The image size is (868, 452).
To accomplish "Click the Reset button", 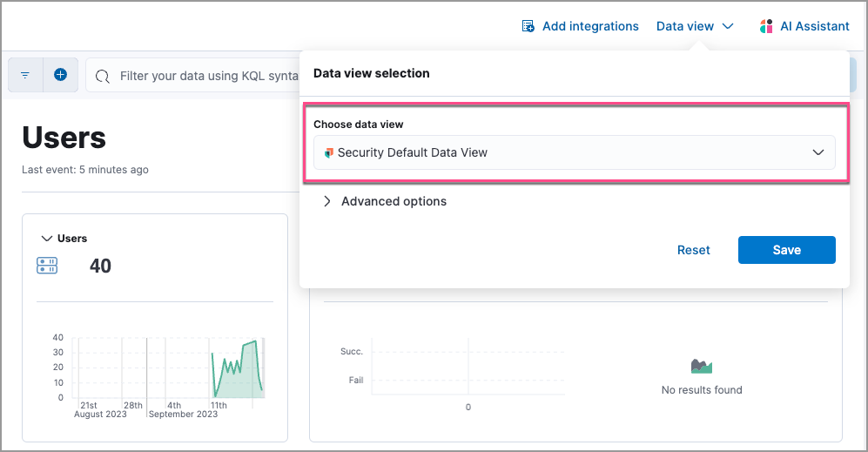I will [x=693, y=250].
